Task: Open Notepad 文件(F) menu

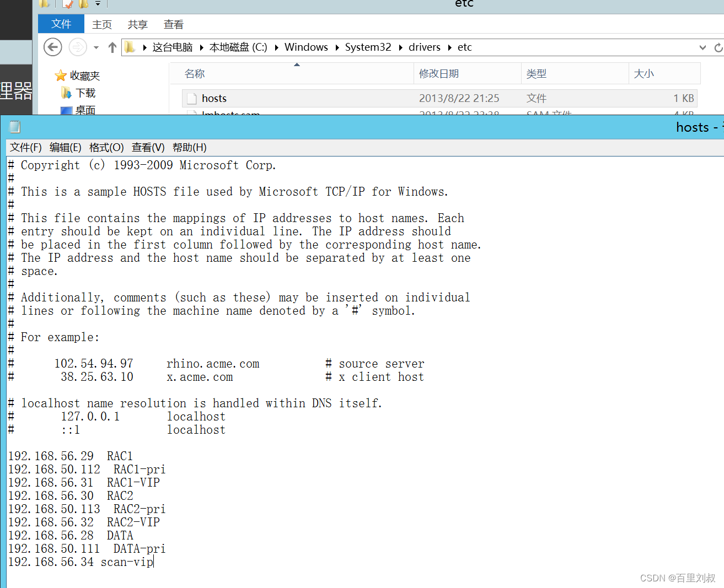Action: pos(26,147)
